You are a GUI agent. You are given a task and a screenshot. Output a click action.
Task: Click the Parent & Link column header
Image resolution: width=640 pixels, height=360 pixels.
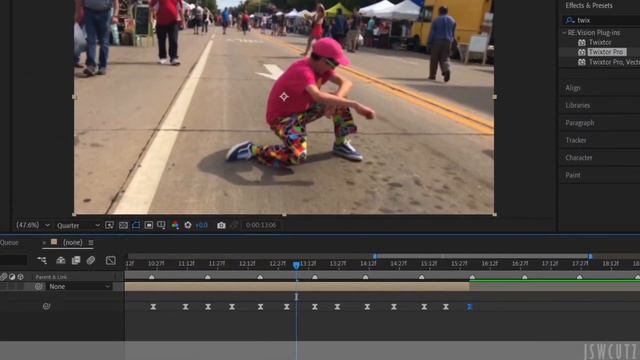point(51,277)
